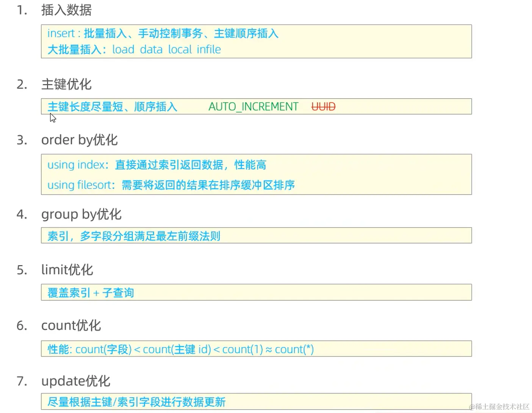Click the heading group by优化
This screenshot has width=532, height=413.
click(x=81, y=214)
